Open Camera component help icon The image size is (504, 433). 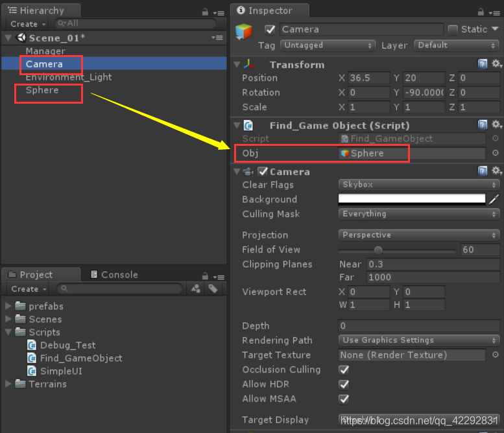click(x=483, y=170)
